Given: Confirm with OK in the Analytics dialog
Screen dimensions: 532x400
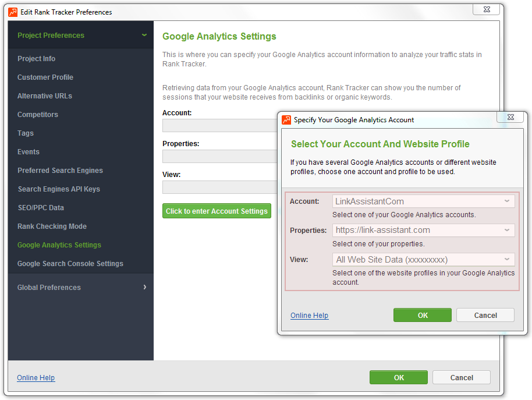Looking at the screenshot, I should [x=423, y=315].
